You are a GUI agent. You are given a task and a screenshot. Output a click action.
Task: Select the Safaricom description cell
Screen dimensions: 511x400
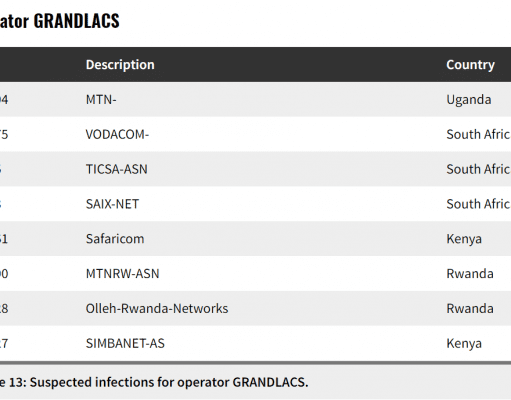pyautogui.click(x=115, y=239)
